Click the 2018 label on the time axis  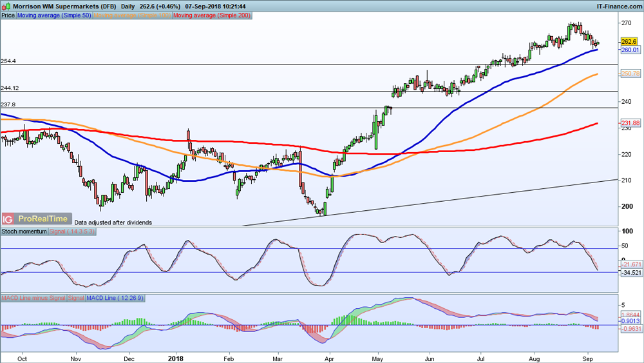pos(175,358)
